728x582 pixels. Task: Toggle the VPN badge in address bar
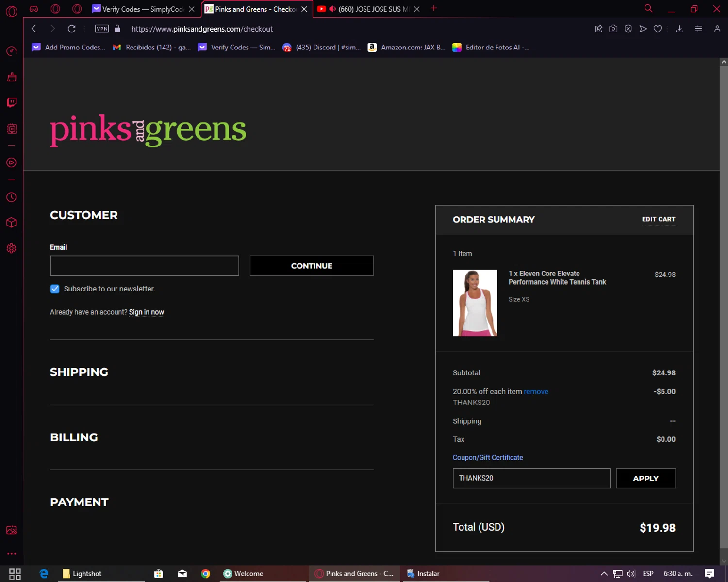coord(102,29)
